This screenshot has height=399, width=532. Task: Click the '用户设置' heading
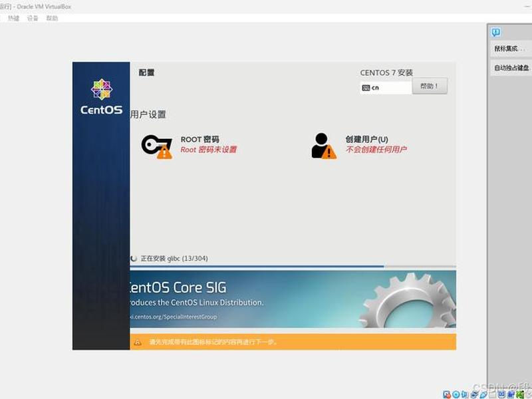[x=148, y=114]
